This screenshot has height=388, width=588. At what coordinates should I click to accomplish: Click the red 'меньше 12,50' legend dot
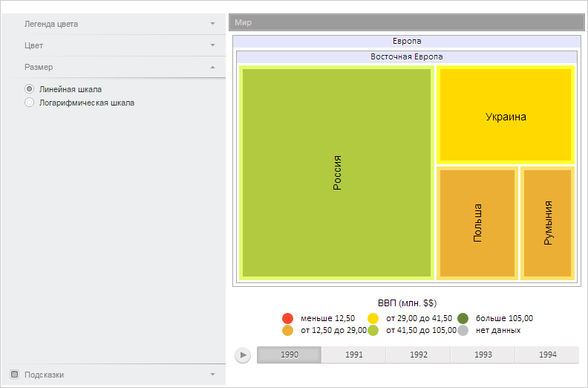[x=288, y=318]
